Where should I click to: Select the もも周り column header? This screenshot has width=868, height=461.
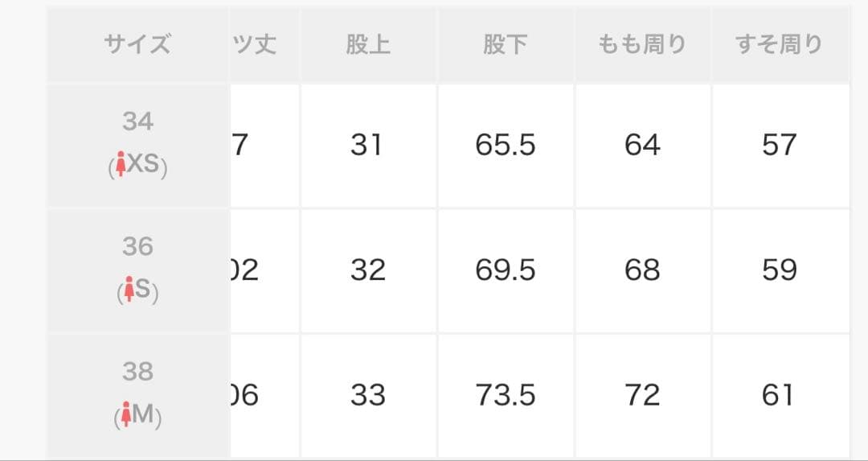pyautogui.click(x=642, y=44)
